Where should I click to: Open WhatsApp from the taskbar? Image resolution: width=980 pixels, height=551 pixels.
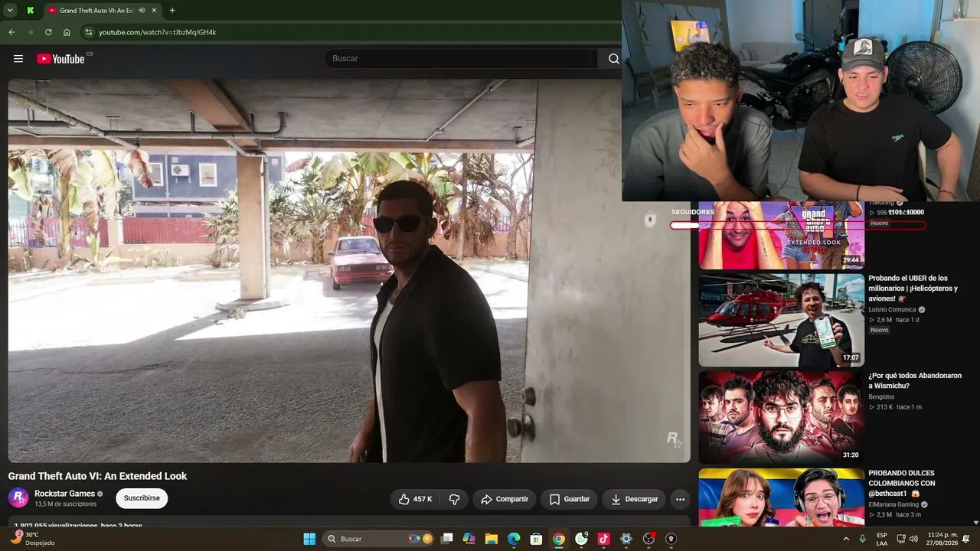pos(582,539)
